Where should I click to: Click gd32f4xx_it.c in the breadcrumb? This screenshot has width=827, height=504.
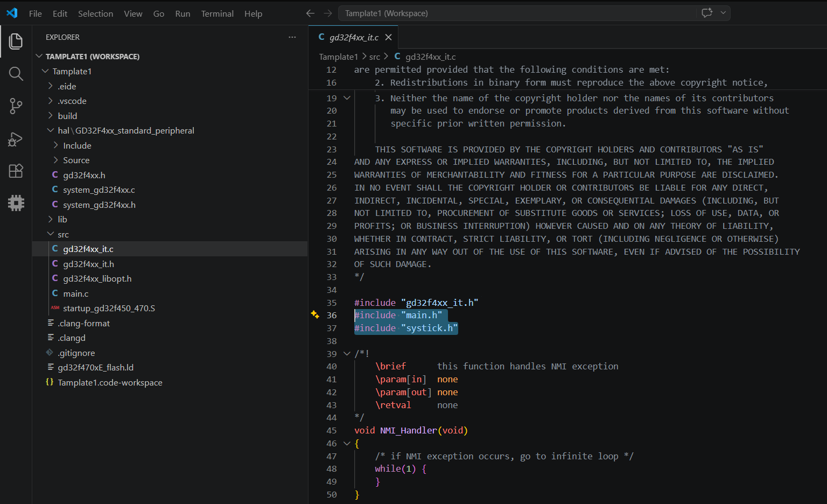point(430,57)
